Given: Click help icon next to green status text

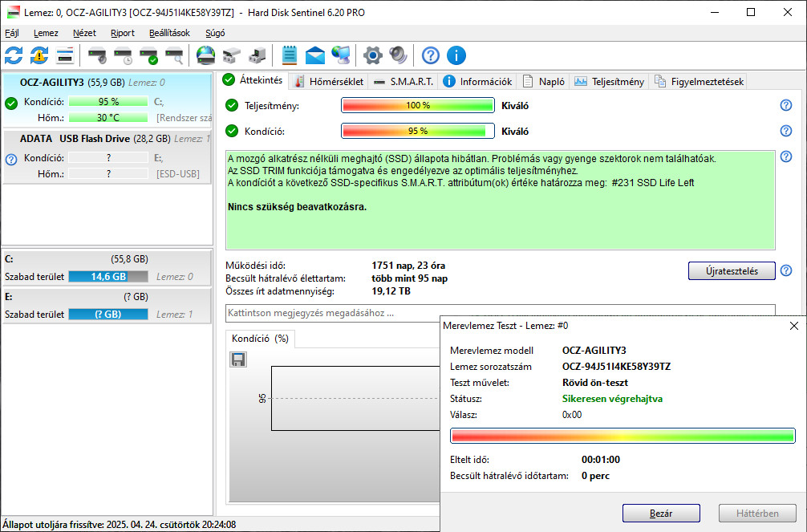Looking at the screenshot, I should [786, 156].
